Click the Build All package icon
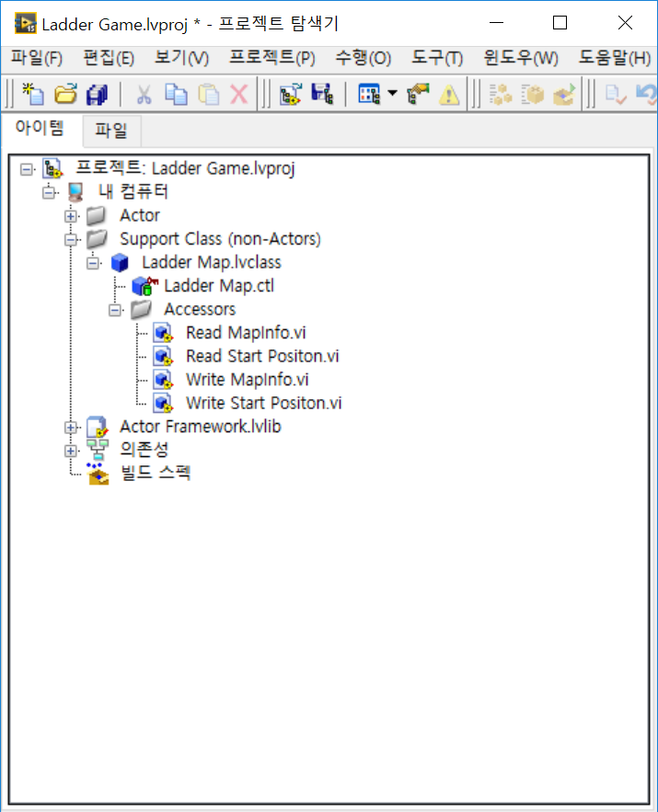658x812 pixels. pyautogui.click(x=533, y=94)
